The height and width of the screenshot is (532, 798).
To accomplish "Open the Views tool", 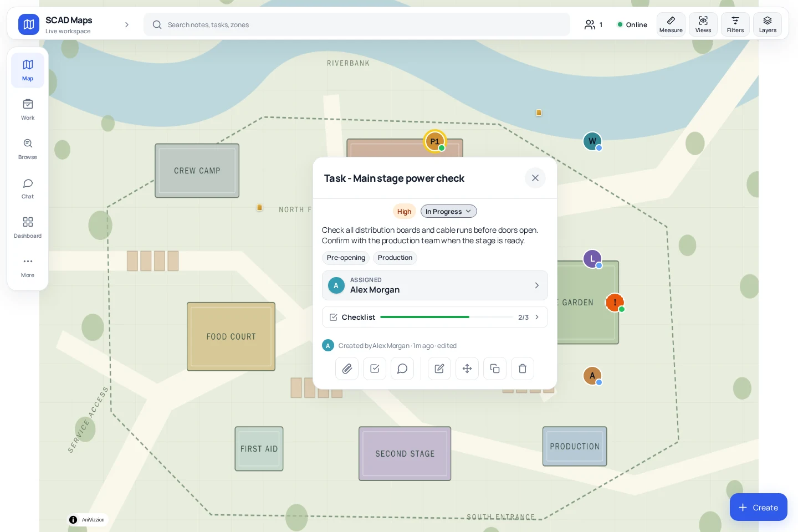I will [x=703, y=24].
